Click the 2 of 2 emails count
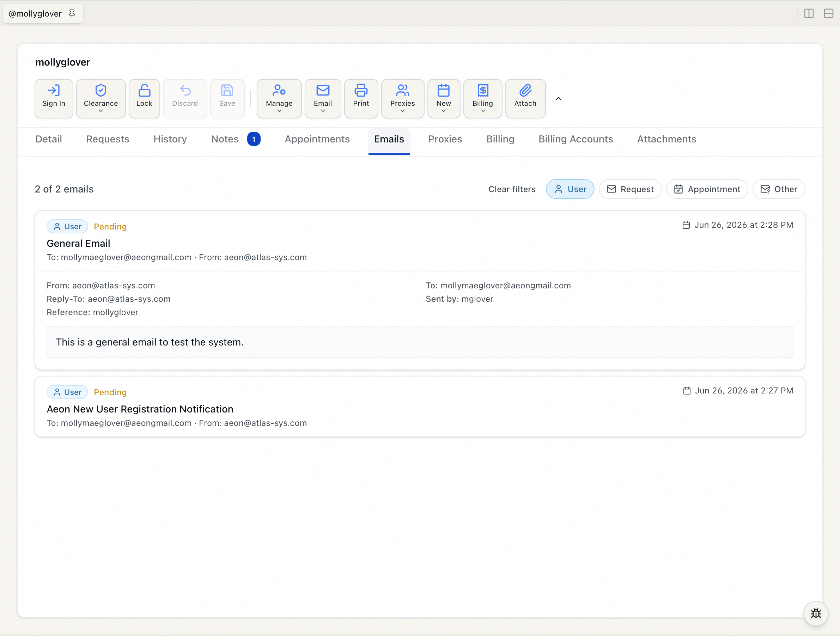This screenshot has width=840, height=636. pyautogui.click(x=64, y=189)
